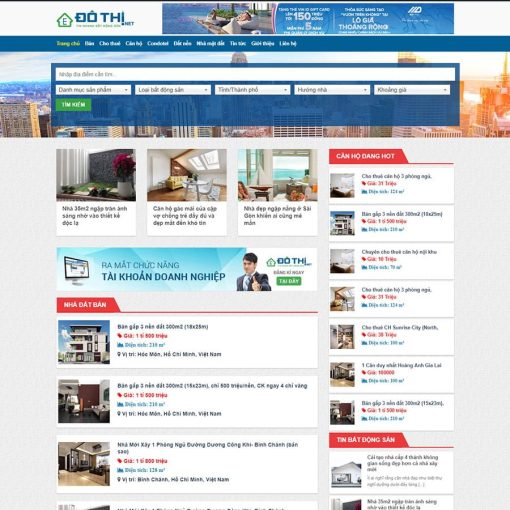
Task: Open the Nhà mặt đất menu
Action: tap(210, 43)
